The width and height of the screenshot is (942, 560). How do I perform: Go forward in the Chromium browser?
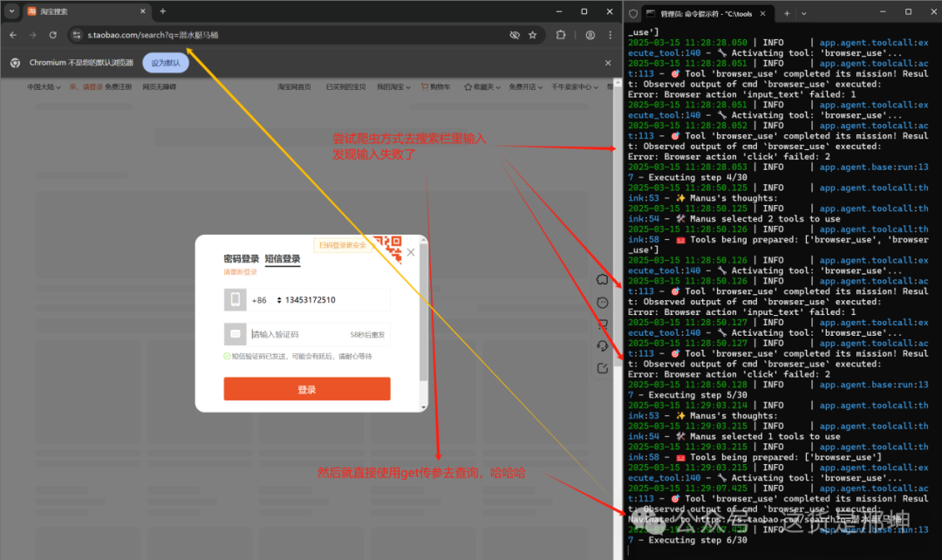pos(33,35)
